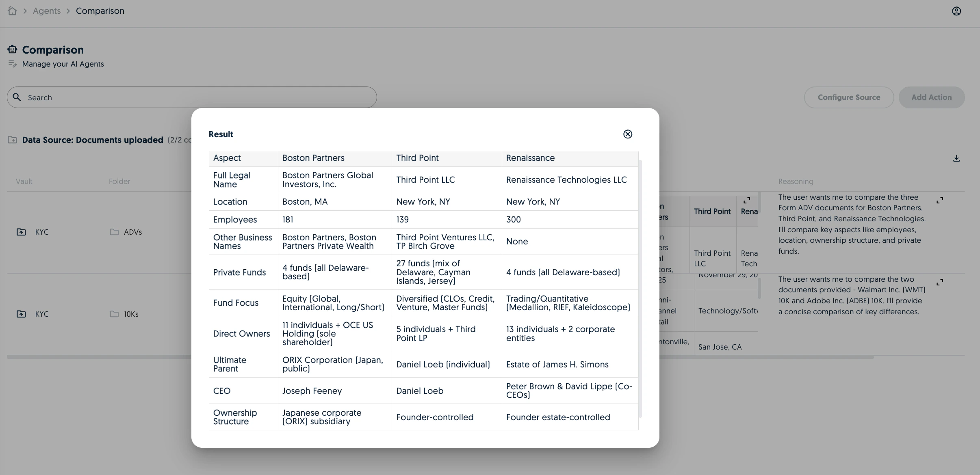
Task: Go to home via breadcrumb icon
Action: point(12,11)
